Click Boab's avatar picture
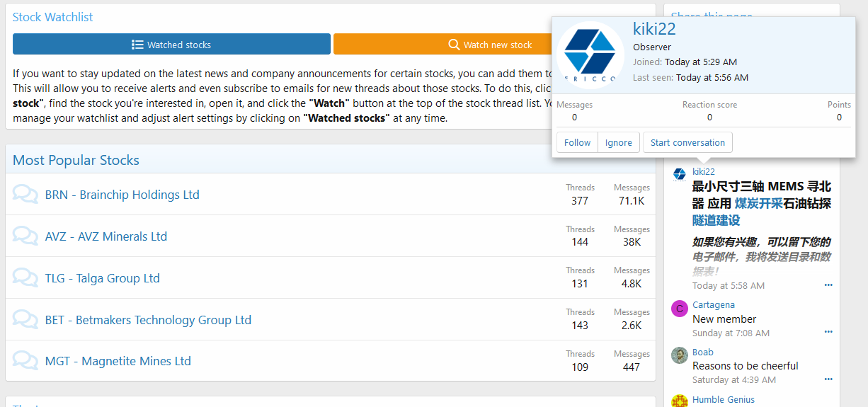Image resolution: width=868 pixels, height=407 pixels. 679,355
